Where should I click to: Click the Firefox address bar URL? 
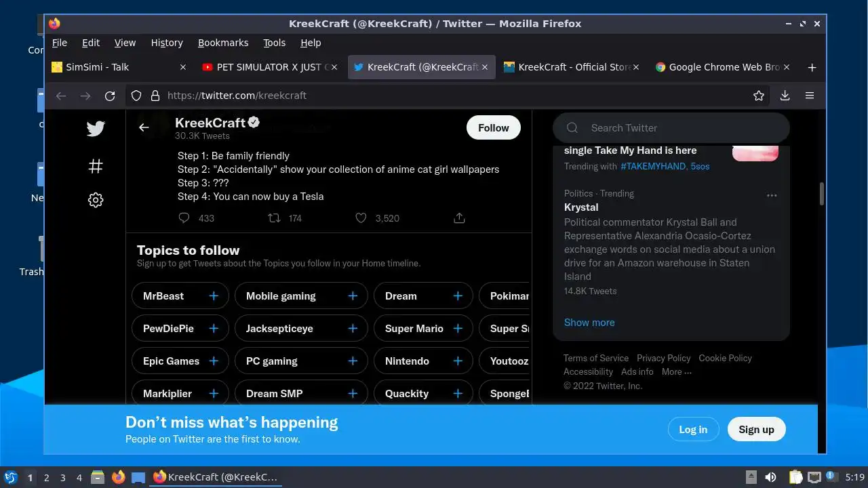pyautogui.click(x=237, y=96)
